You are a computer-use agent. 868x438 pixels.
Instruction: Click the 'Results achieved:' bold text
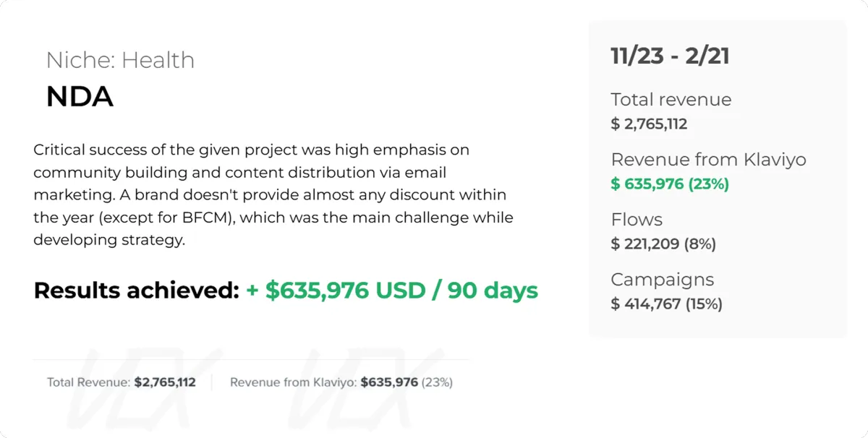click(136, 291)
